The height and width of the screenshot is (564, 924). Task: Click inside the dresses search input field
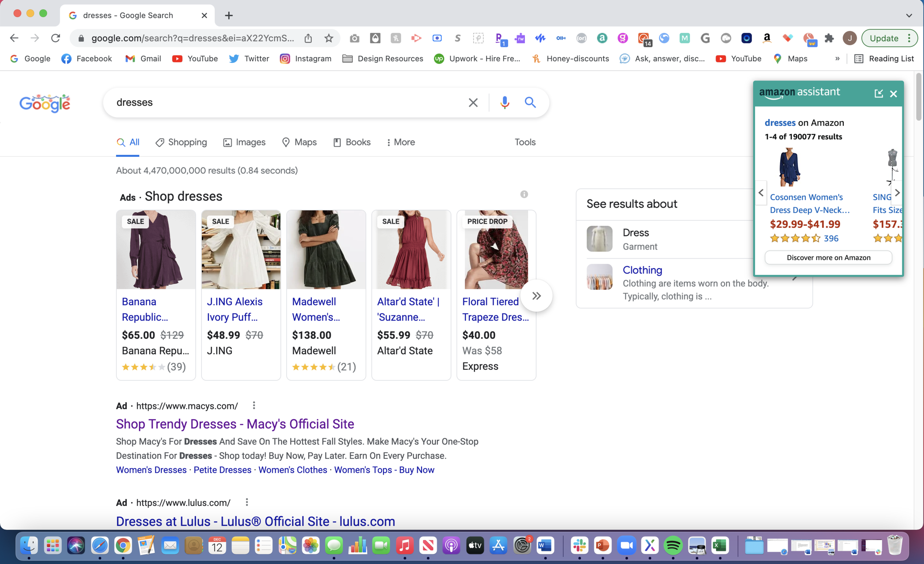pos(262,102)
